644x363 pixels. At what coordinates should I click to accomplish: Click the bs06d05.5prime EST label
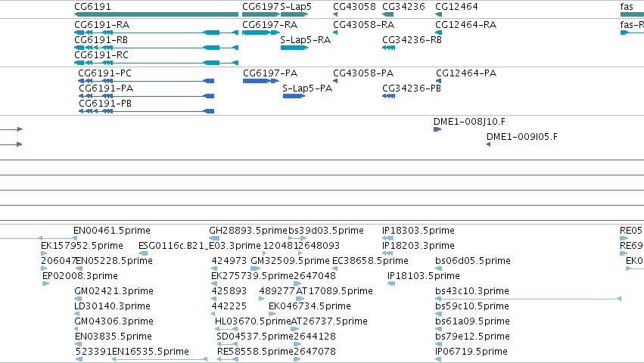click(x=473, y=261)
